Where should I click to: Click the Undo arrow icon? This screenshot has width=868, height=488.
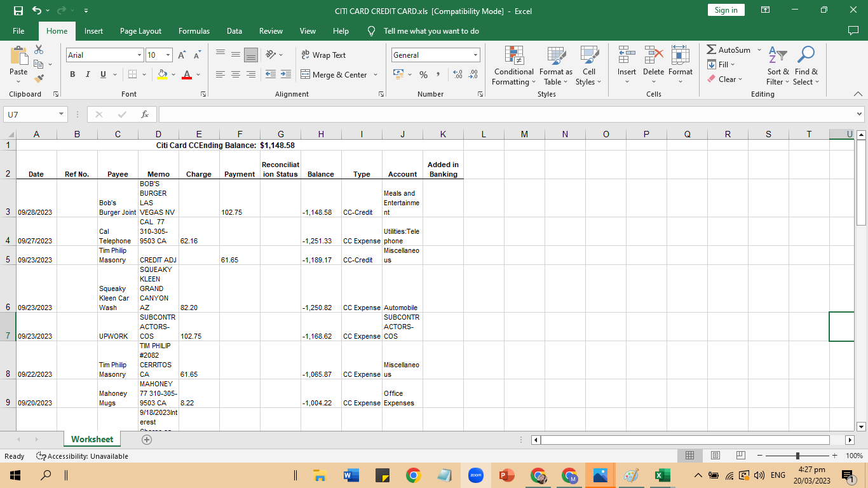pyautogui.click(x=37, y=11)
